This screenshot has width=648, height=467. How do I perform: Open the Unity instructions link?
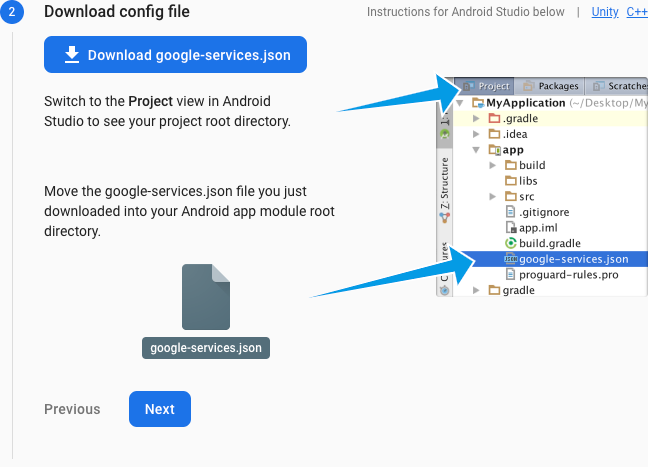click(604, 12)
